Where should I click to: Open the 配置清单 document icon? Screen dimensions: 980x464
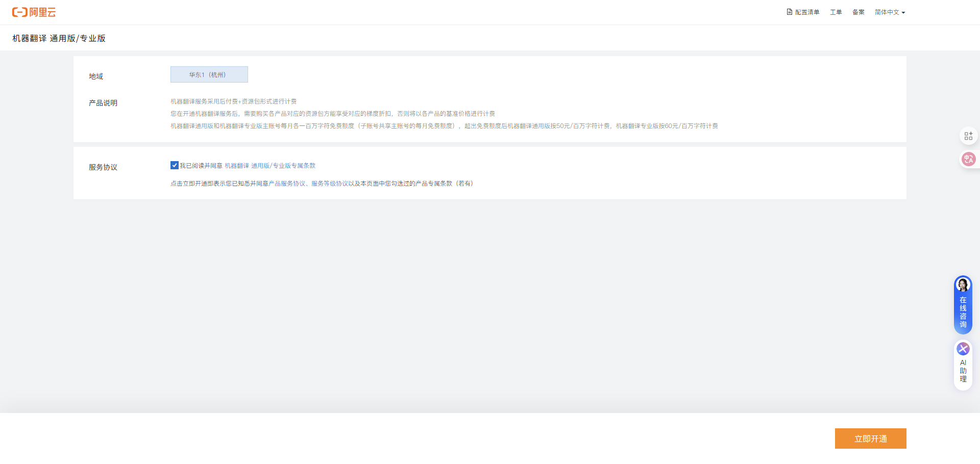789,12
